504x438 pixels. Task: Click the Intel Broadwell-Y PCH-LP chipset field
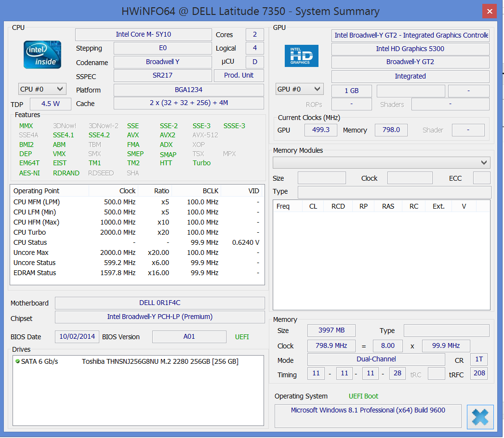pos(160,317)
